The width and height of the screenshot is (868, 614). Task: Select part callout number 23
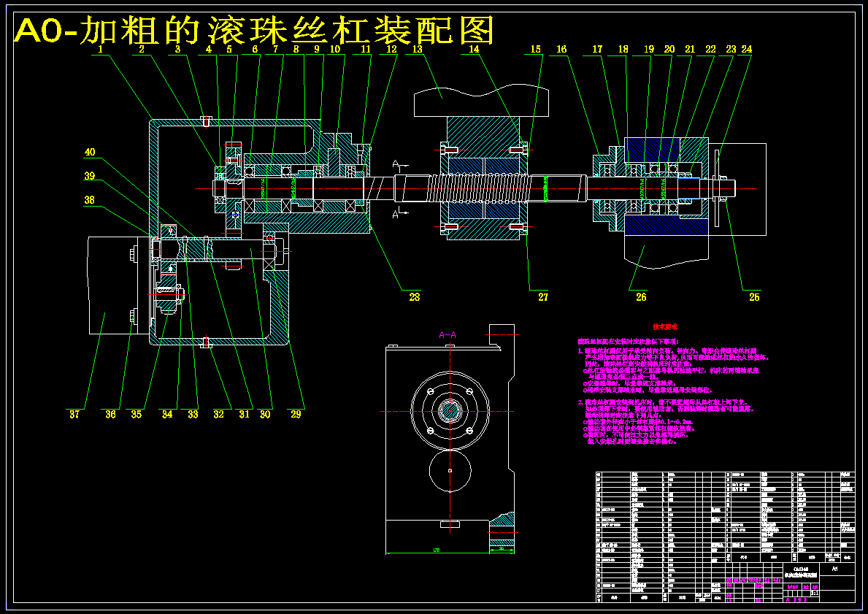coord(731,49)
